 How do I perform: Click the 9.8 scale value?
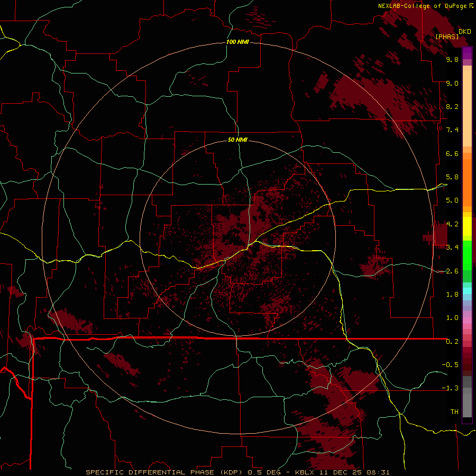click(452, 59)
